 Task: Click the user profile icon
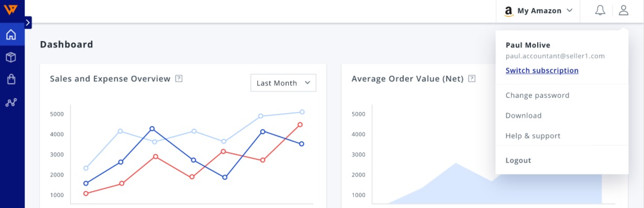point(623,10)
